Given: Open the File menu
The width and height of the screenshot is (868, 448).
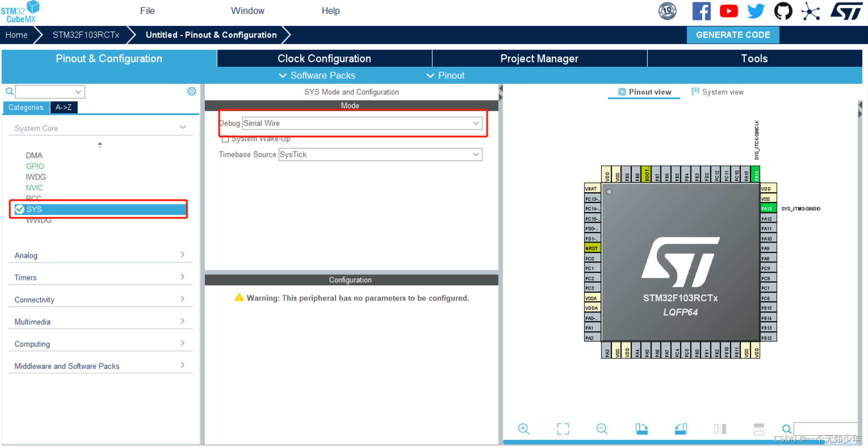Looking at the screenshot, I should tap(147, 10).
